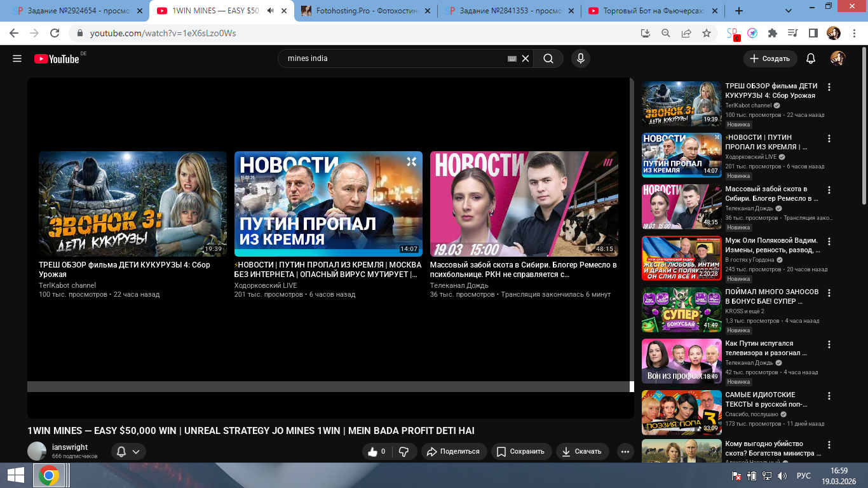Click the search magnifier button
This screenshot has height=488, width=868.
548,58
